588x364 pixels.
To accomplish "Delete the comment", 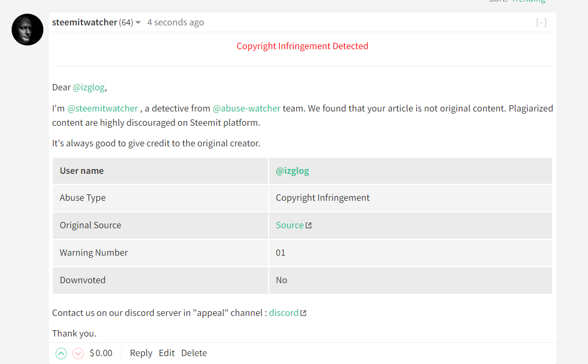I will pyautogui.click(x=194, y=353).
